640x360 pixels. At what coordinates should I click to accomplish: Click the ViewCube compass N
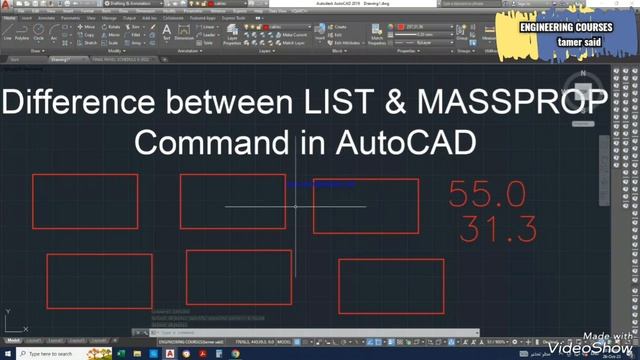(x=583, y=73)
